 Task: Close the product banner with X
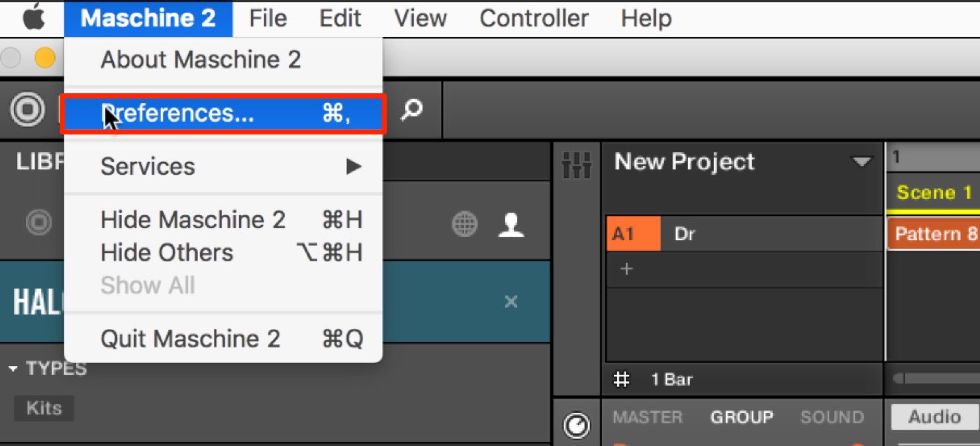[511, 302]
